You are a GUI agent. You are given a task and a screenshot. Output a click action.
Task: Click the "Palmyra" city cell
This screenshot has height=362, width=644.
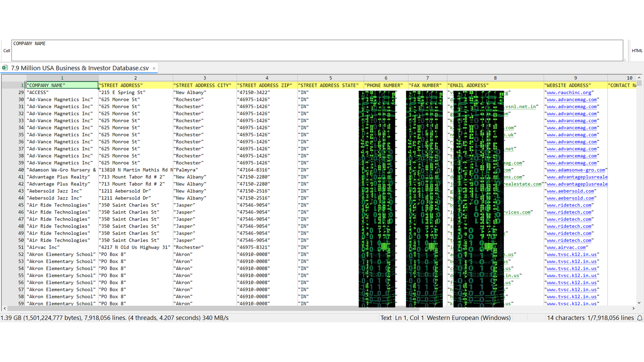[204, 170]
